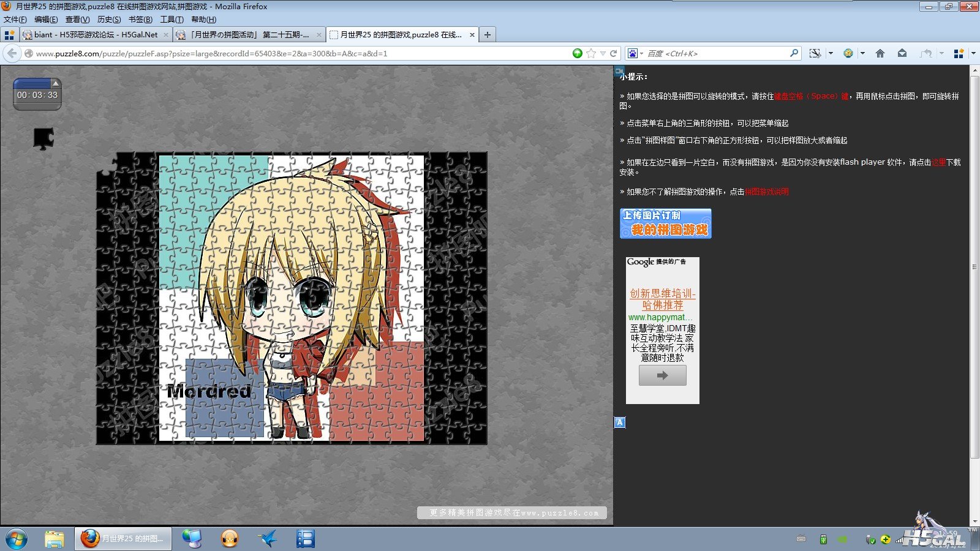Switch to the biant H5Gal.Net tab

[x=96, y=35]
